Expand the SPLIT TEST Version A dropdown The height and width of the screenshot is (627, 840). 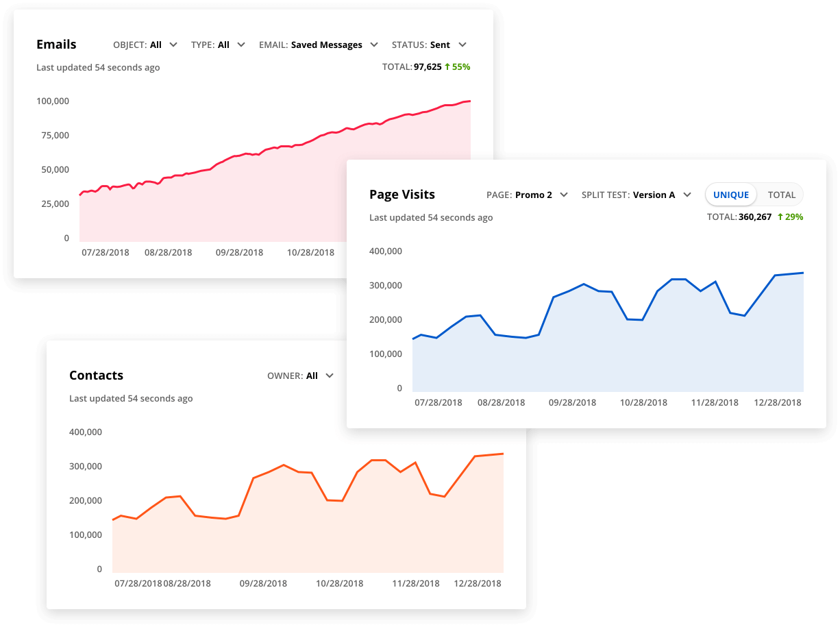[637, 195]
